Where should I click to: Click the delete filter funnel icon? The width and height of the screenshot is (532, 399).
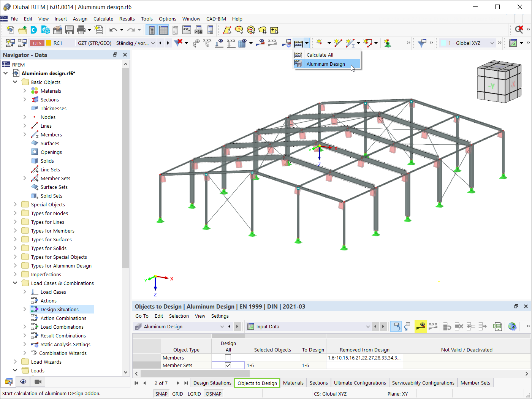point(178,43)
